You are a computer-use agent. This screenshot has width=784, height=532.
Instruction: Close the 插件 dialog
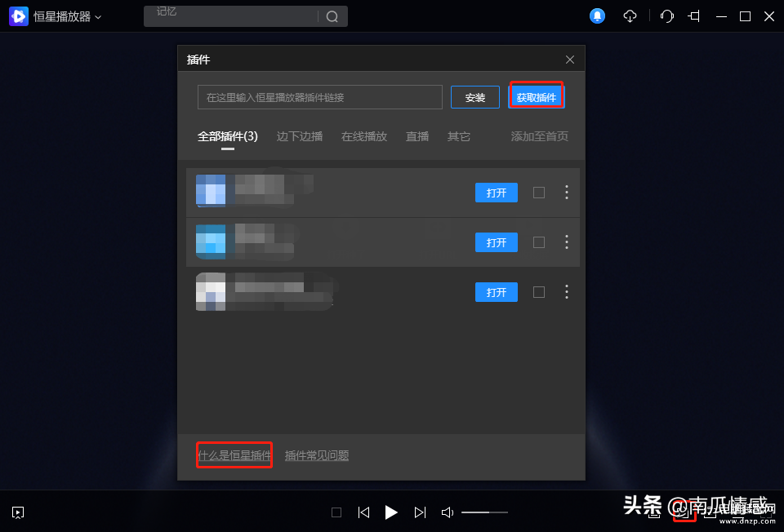click(570, 60)
